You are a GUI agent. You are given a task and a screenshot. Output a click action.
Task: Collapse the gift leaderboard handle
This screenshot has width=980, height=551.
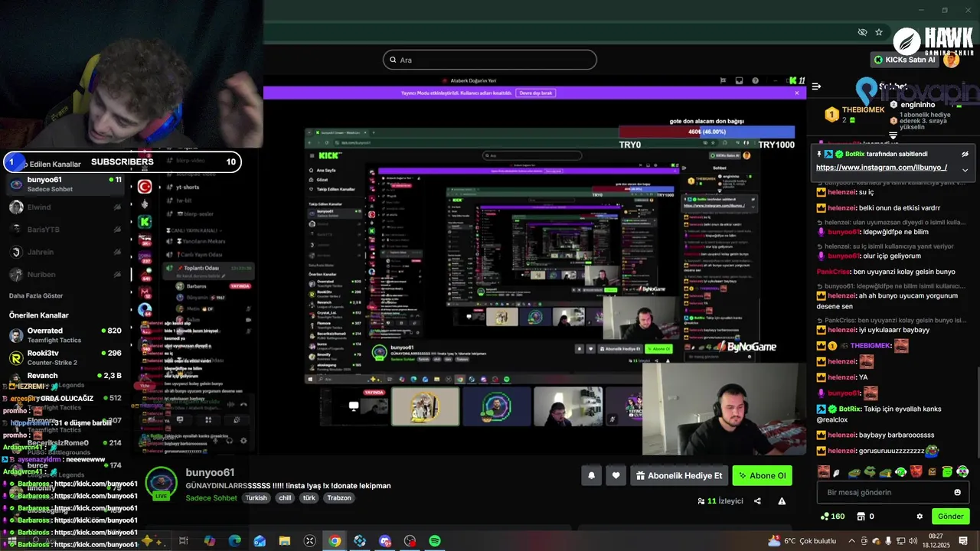pos(893,135)
